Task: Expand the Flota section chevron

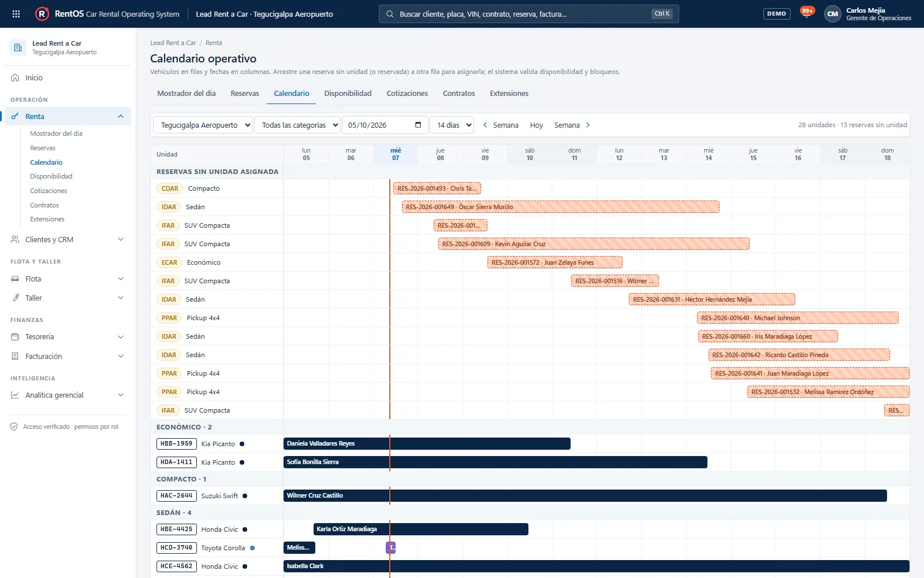Action: pyautogui.click(x=121, y=279)
